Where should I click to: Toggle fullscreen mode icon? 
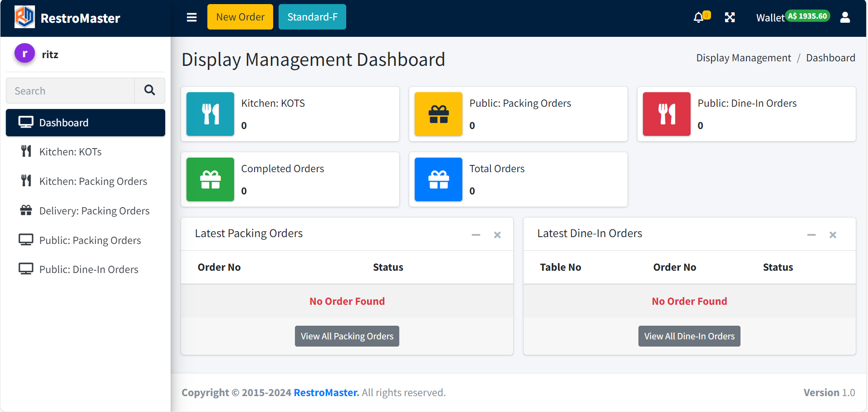730,17
